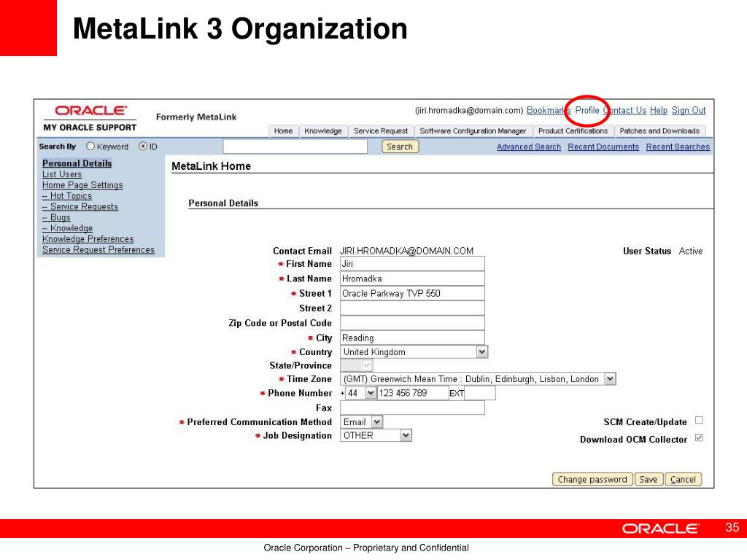Screen dimensions: 747x560
Task: Open Service Request Preferences in the sidebar
Action: tap(98, 250)
